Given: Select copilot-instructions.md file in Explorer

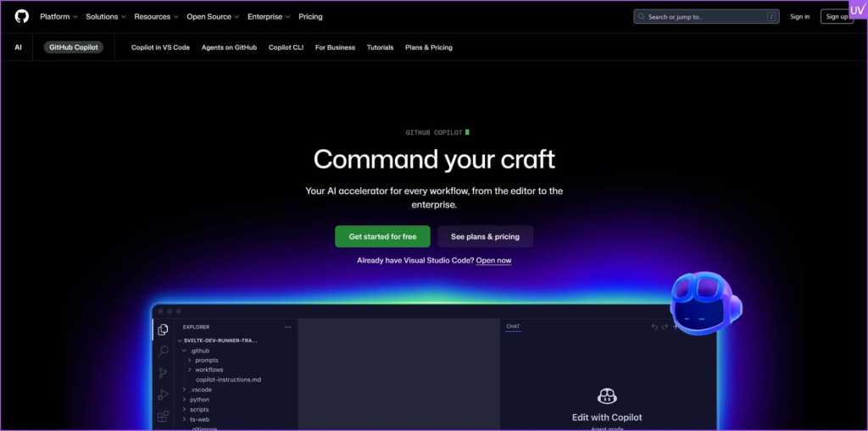Looking at the screenshot, I should (x=228, y=379).
